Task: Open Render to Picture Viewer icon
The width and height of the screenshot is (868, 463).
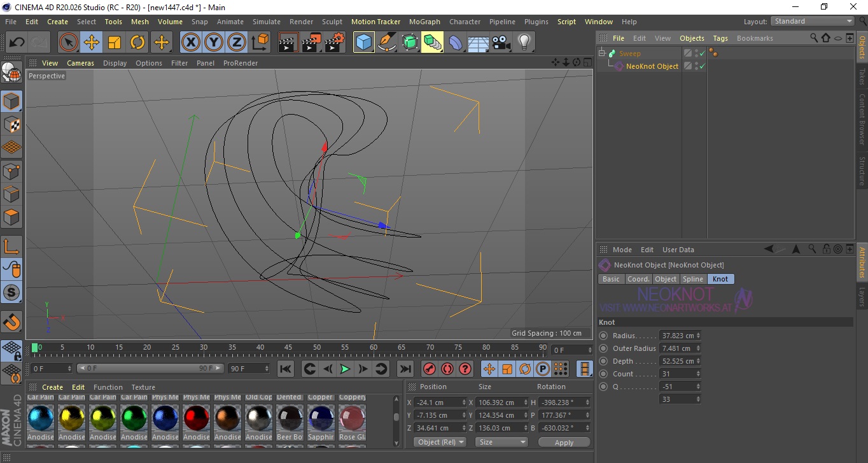Action: pyautogui.click(x=311, y=43)
